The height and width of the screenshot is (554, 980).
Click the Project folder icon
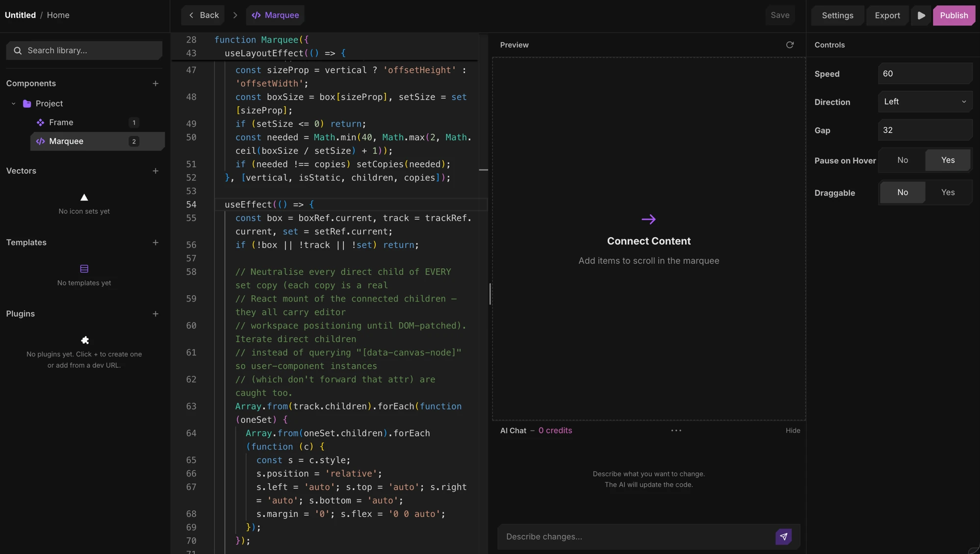(27, 103)
